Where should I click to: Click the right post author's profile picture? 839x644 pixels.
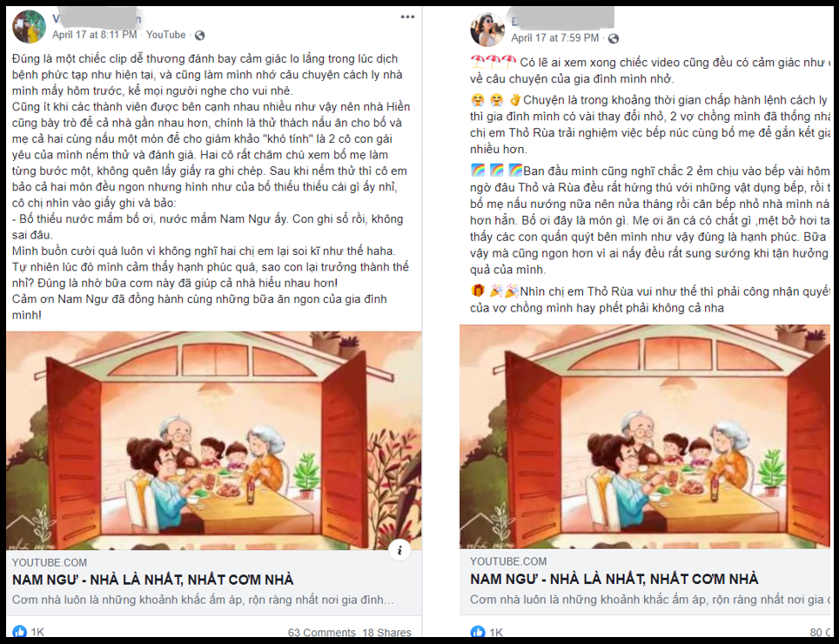(487, 30)
